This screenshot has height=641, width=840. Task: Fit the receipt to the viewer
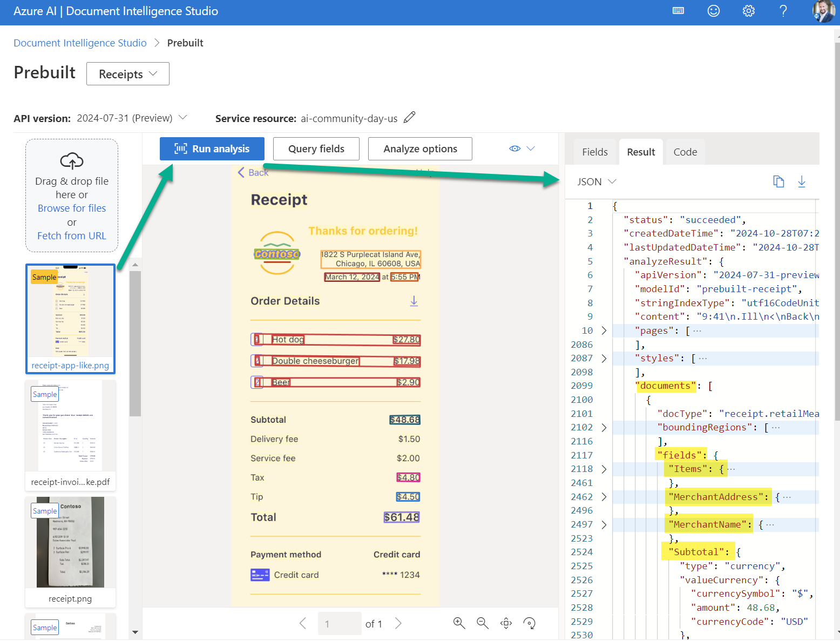(x=506, y=623)
